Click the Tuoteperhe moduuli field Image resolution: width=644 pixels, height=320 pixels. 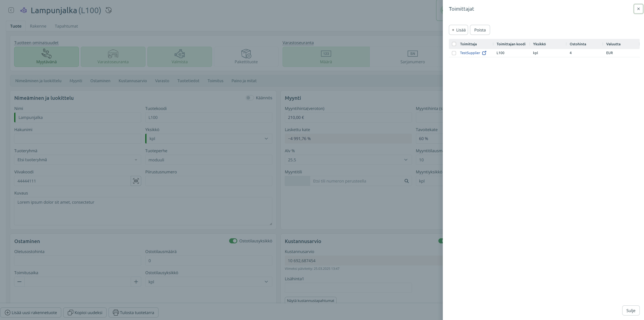209,160
